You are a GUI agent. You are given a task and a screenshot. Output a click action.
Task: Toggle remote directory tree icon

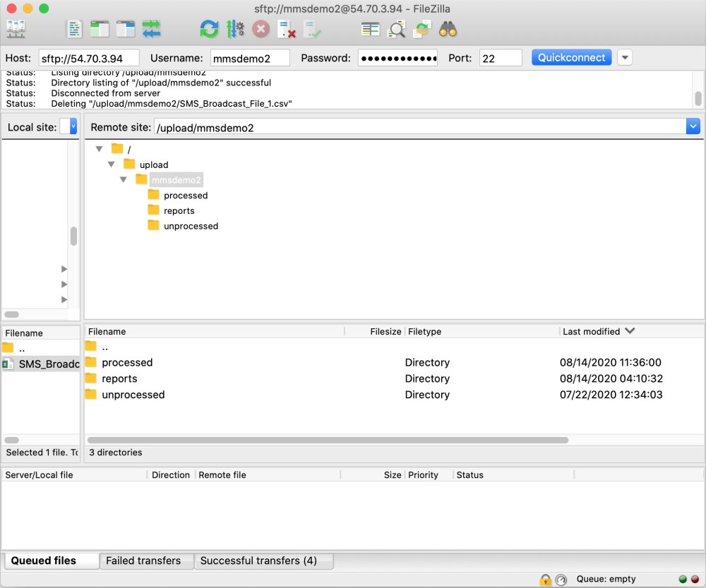tap(126, 30)
